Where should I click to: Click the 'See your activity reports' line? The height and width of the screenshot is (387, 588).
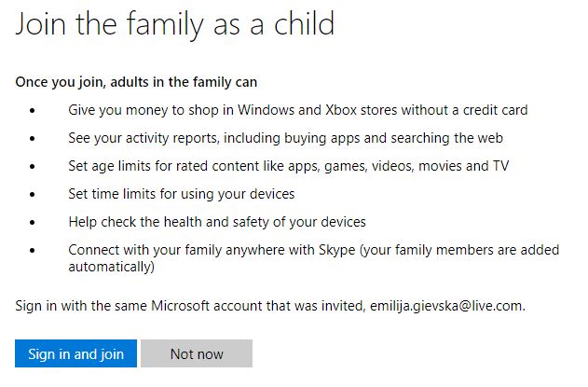point(285,138)
